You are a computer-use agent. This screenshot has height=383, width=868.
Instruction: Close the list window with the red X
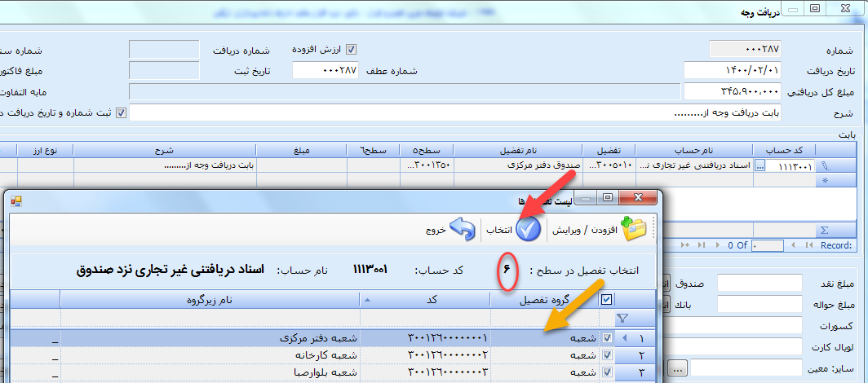click(x=638, y=197)
